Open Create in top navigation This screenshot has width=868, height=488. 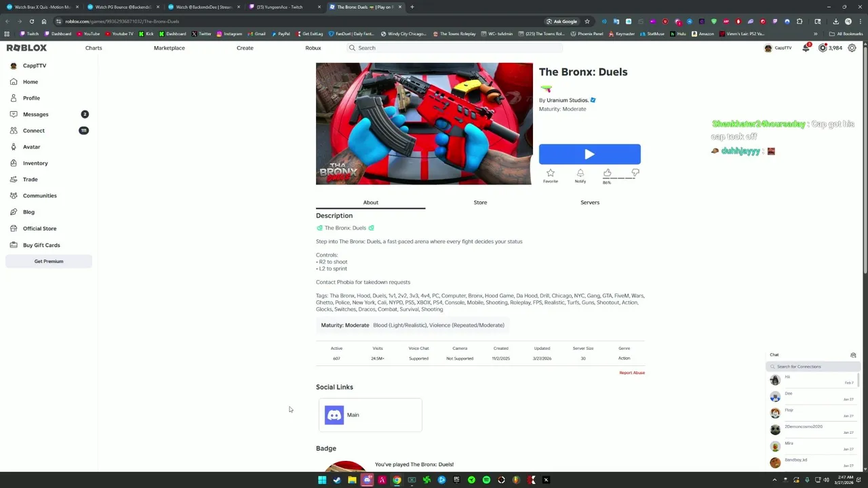[x=245, y=48]
